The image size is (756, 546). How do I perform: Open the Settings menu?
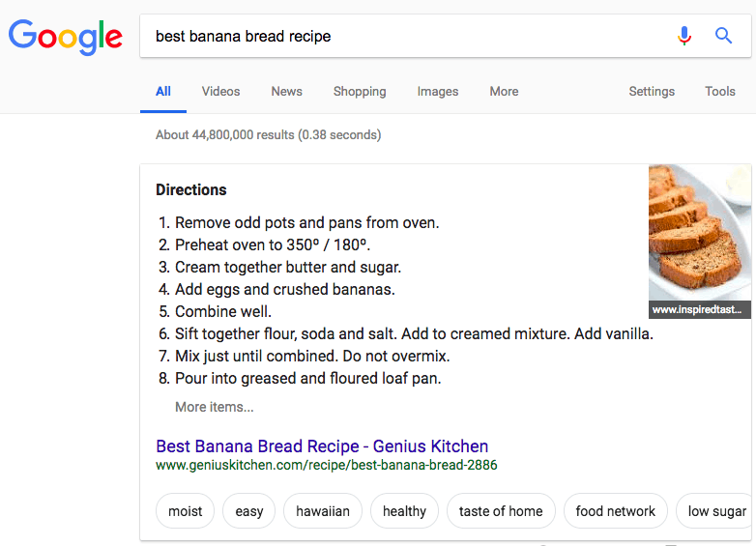[x=652, y=92]
